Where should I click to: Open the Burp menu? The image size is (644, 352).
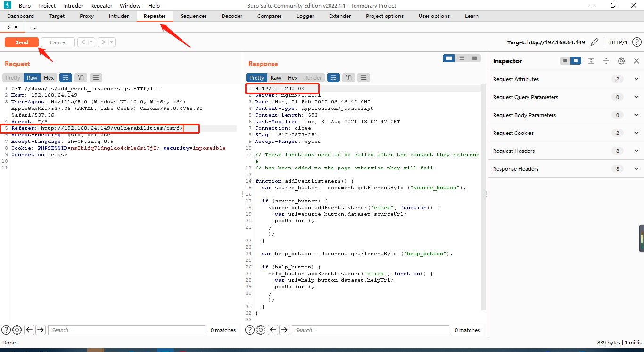click(x=25, y=6)
